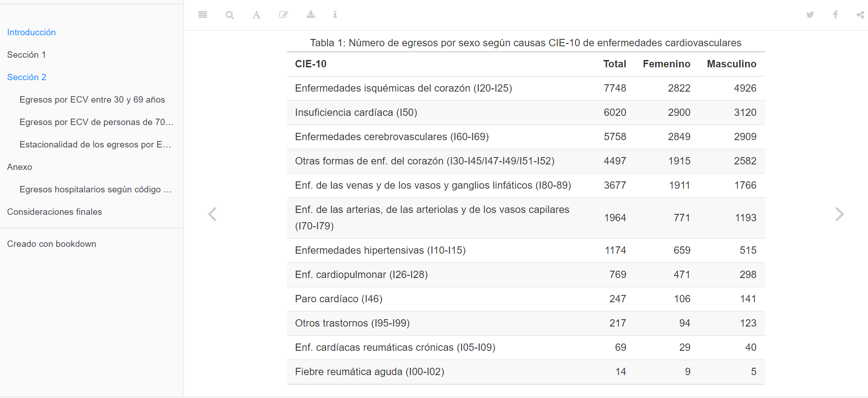The image size is (868, 398).
Task: Navigate to the Anexo chapter
Action: pos(20,167)
